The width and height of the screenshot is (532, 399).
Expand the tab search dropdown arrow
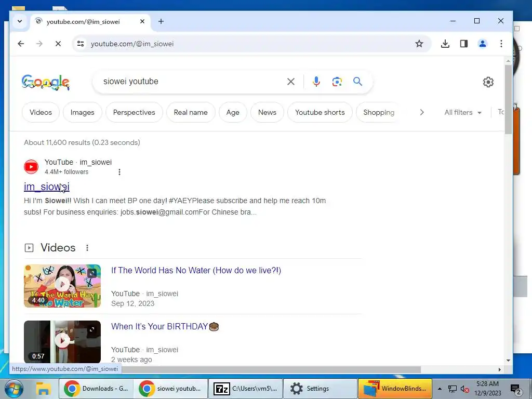point(20,21)
